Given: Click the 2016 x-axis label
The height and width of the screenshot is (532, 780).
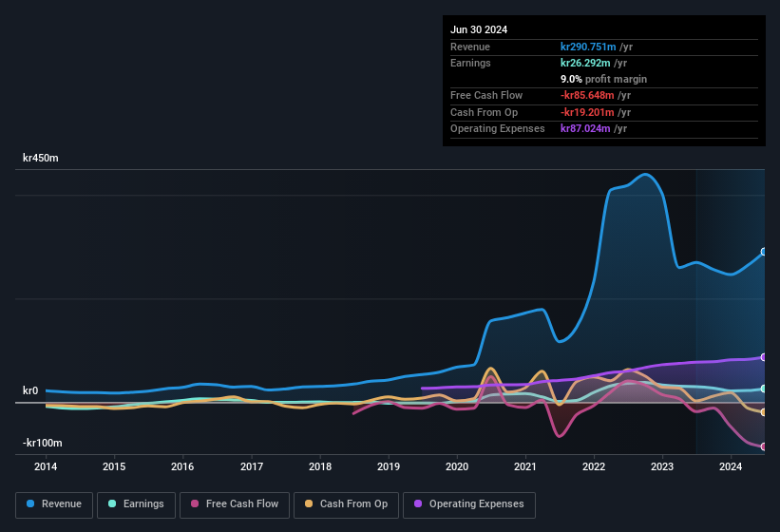Looking at the screenshot, I should click(x=182, y=466).
